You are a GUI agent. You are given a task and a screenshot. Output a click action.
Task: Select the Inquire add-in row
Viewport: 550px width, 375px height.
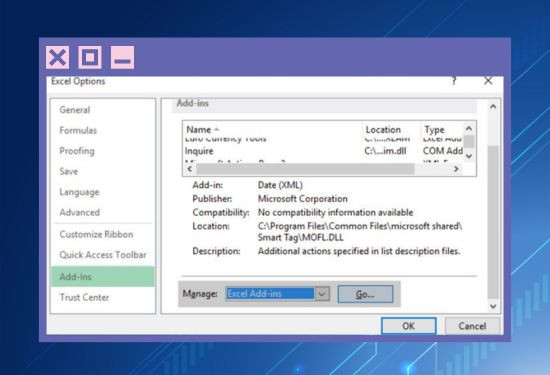tap(323, 151)
